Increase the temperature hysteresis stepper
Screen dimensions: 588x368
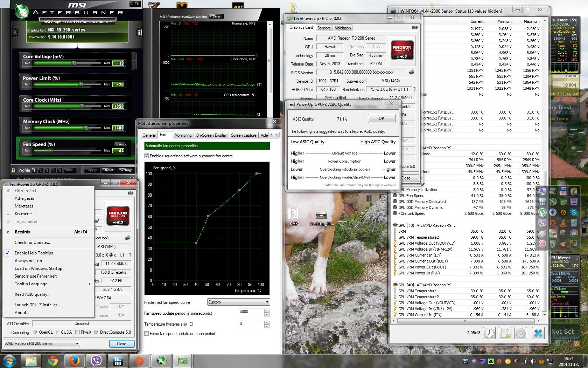267,322
